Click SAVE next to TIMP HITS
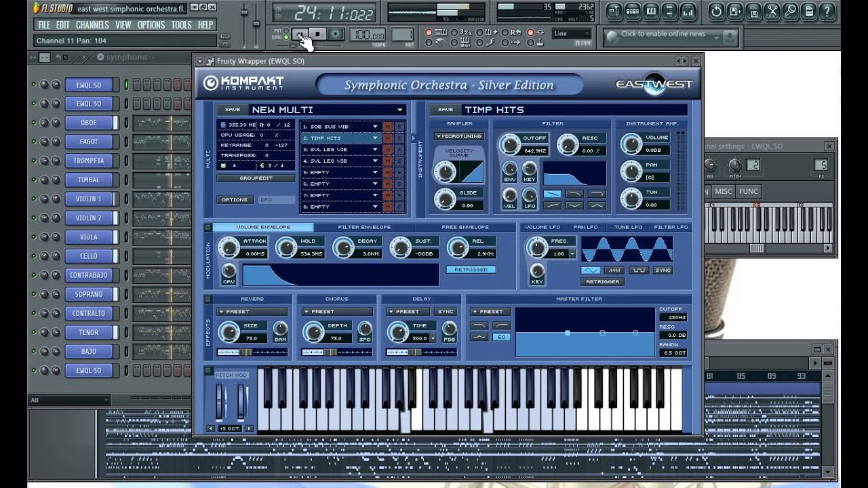Image resolution: width=868 pixels, height=488 pixels. click(x=446, y=110)
